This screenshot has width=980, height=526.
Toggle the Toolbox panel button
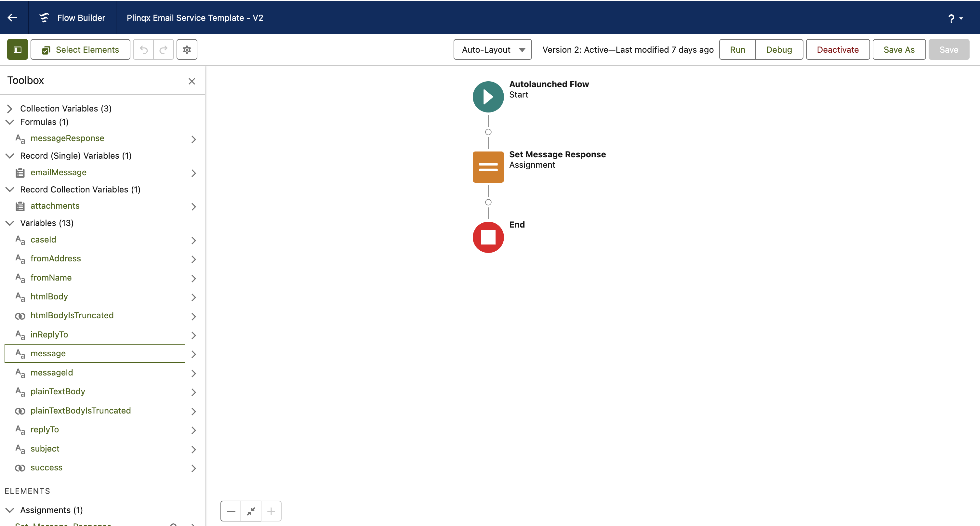click(18, 49)
